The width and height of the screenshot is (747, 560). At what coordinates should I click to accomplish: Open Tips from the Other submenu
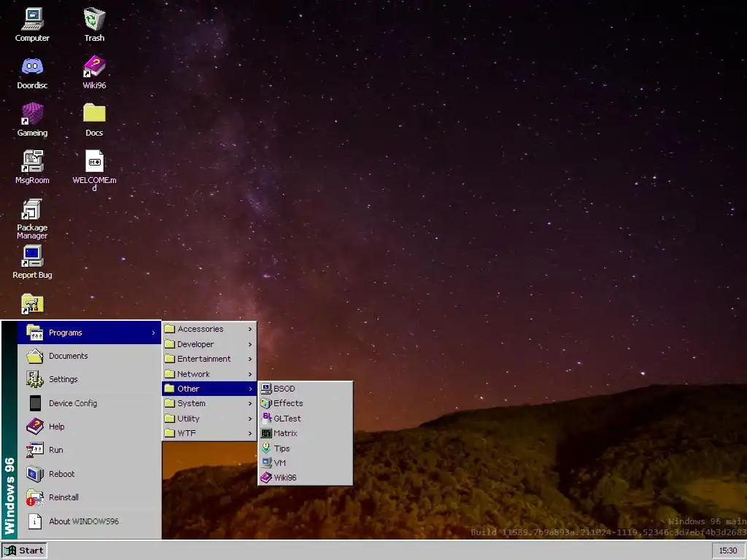[x=306, y=448]
